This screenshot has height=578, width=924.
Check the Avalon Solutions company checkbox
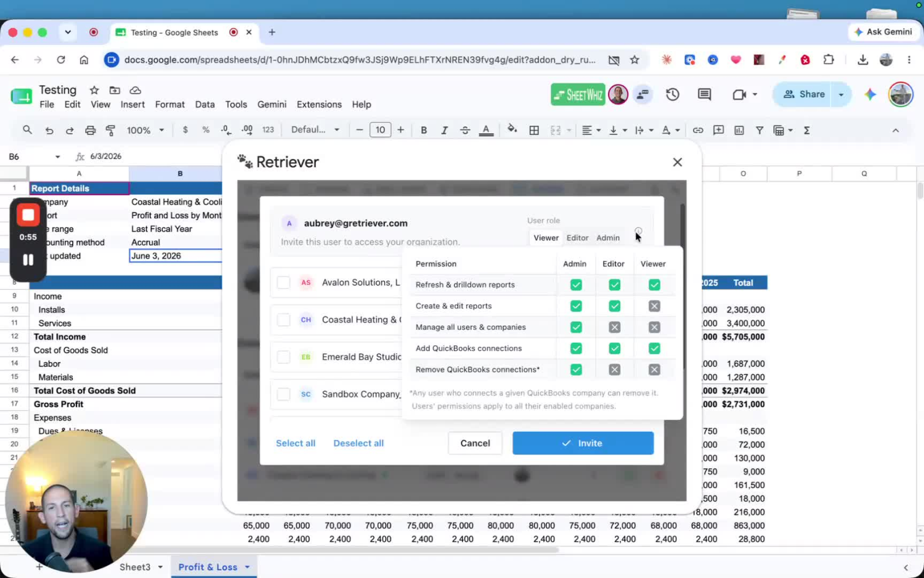coord(283,283)
